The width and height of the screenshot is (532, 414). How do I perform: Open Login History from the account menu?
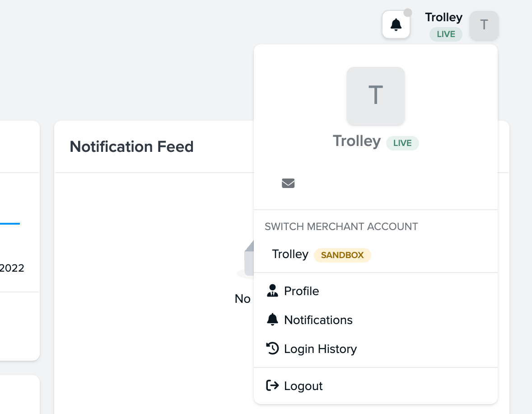(320, 348)
